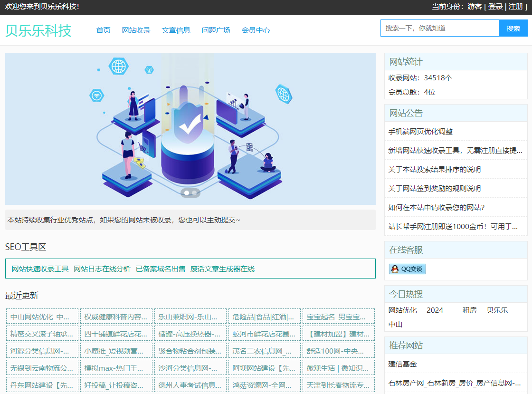This screenshot has height=394, width=532.
Task: Open recent entry 河源分类信息网-...
Action: [x=42, y=351]
